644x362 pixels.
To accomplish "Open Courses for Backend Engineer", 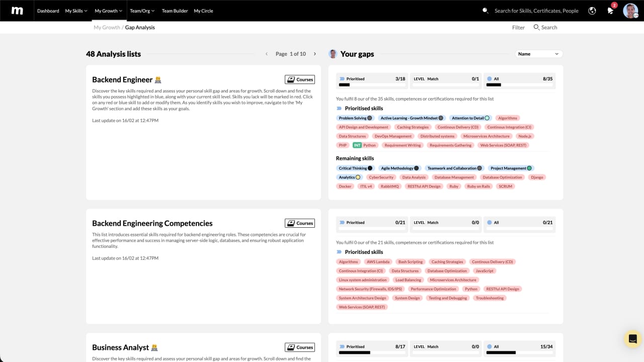I will tap(300, 79).
